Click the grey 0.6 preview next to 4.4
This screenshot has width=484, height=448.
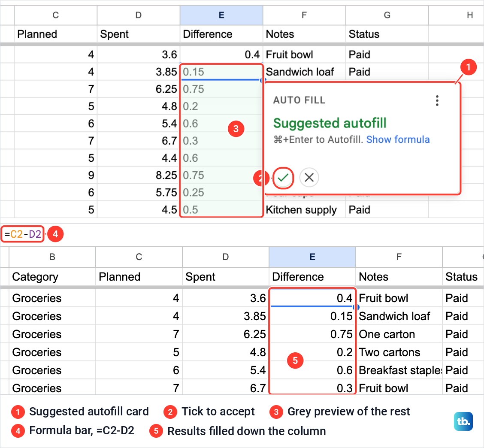click(221, 158)
